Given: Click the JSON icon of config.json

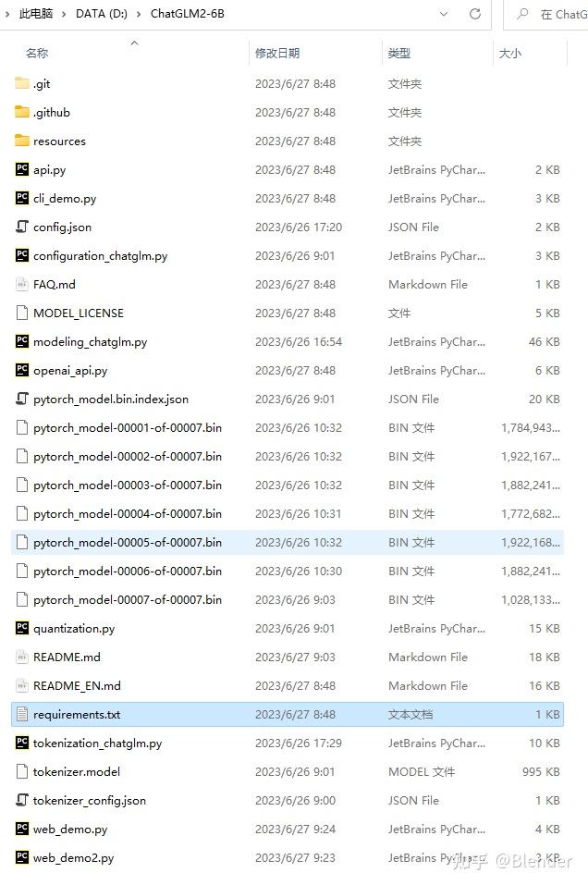Looking at the screenshot, I should click(22, 227).
